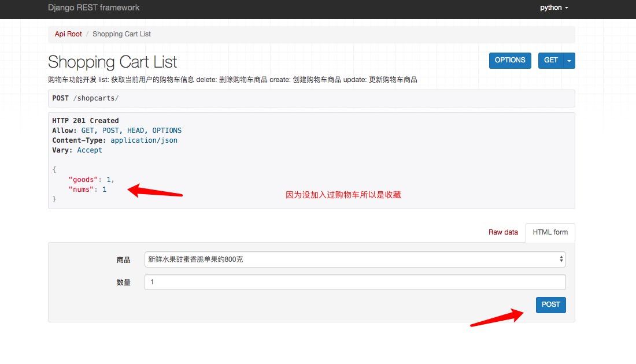Open the Django REST framework brand link
This screenshot has height=364, width=636.
[94, 8]
